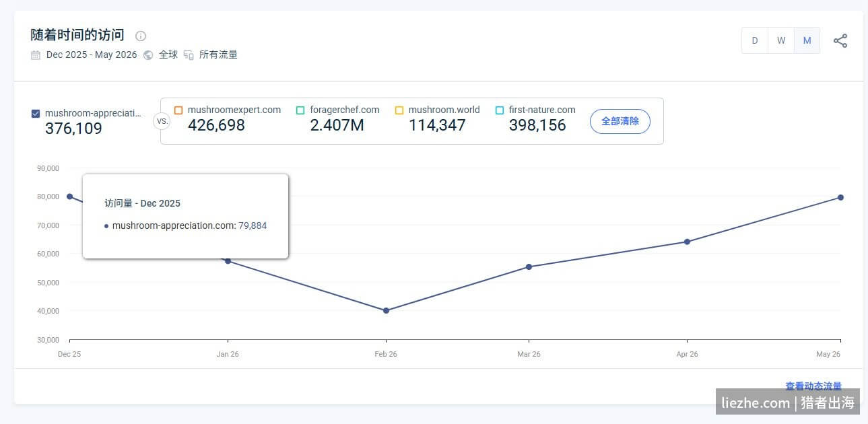This screenshot has height=424, width=868.
Task: Click the VS. badge
Action: coord(162,121)
